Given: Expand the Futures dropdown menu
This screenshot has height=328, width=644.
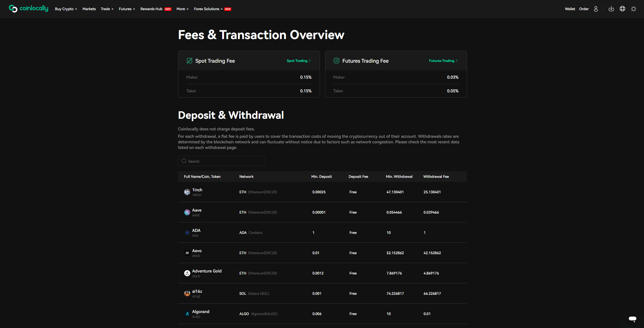Looking at the screenshot, I should coord(127,9).
